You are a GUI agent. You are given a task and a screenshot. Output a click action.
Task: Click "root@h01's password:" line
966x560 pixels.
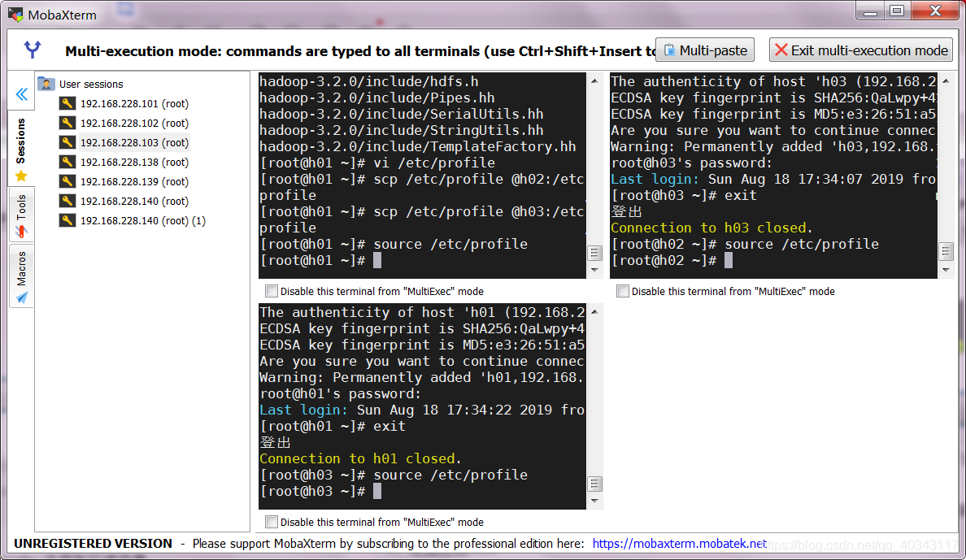click(340, 393)
